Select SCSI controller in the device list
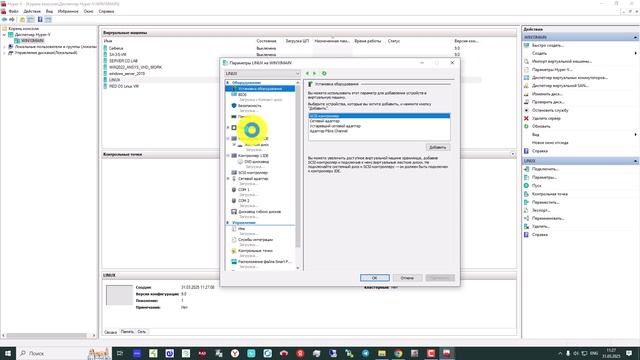 point(379,116)
